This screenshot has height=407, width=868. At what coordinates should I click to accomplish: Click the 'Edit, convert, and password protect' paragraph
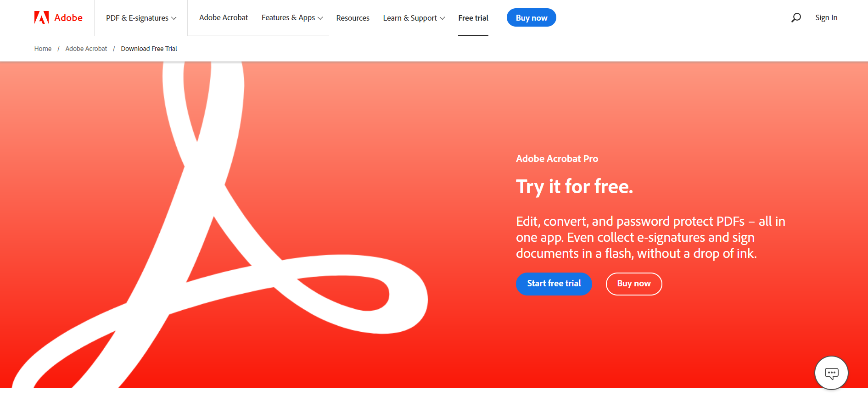tap(650, 237)
